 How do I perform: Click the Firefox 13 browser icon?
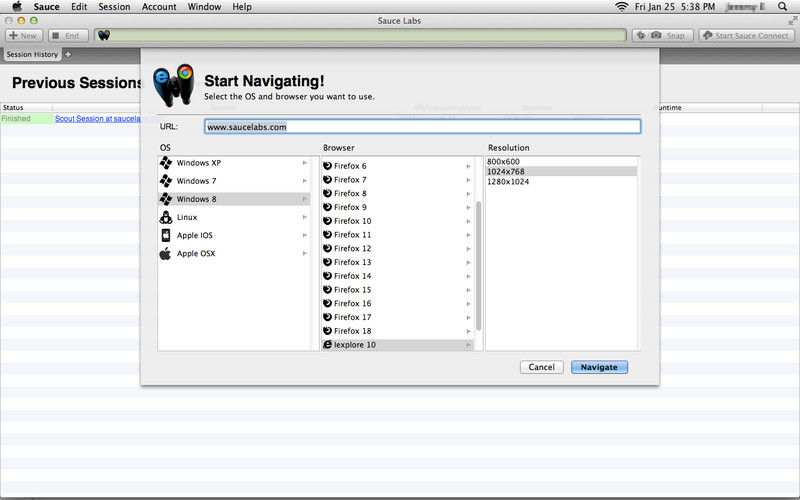click(x=328, y=262)
